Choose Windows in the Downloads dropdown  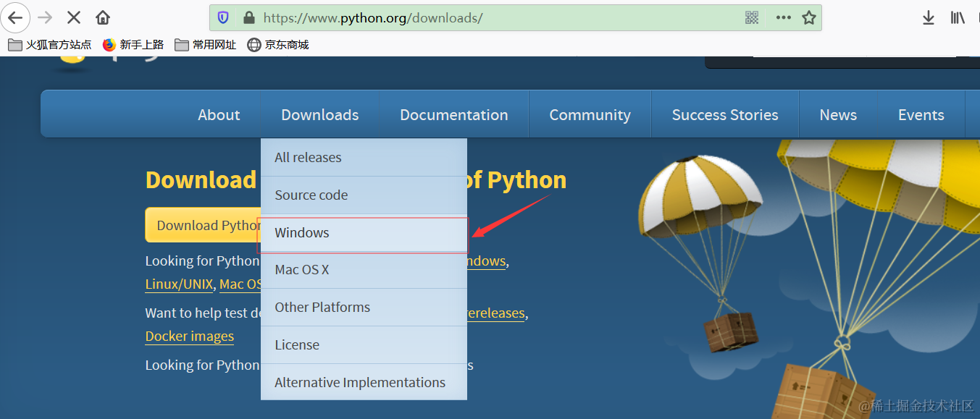364,233
